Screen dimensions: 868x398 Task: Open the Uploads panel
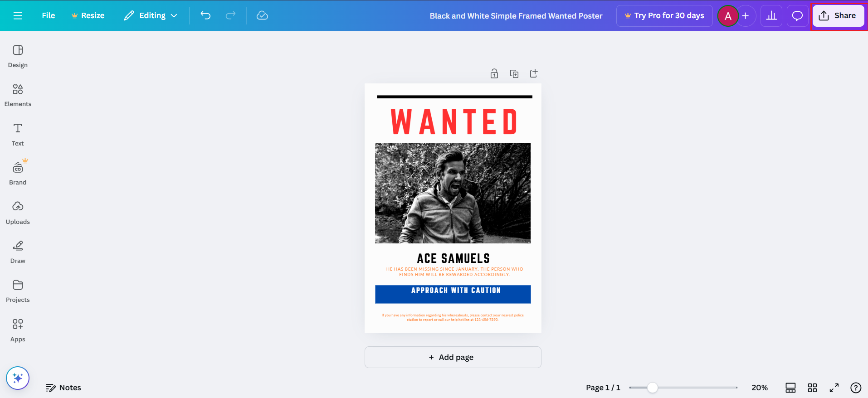point(18,213)
